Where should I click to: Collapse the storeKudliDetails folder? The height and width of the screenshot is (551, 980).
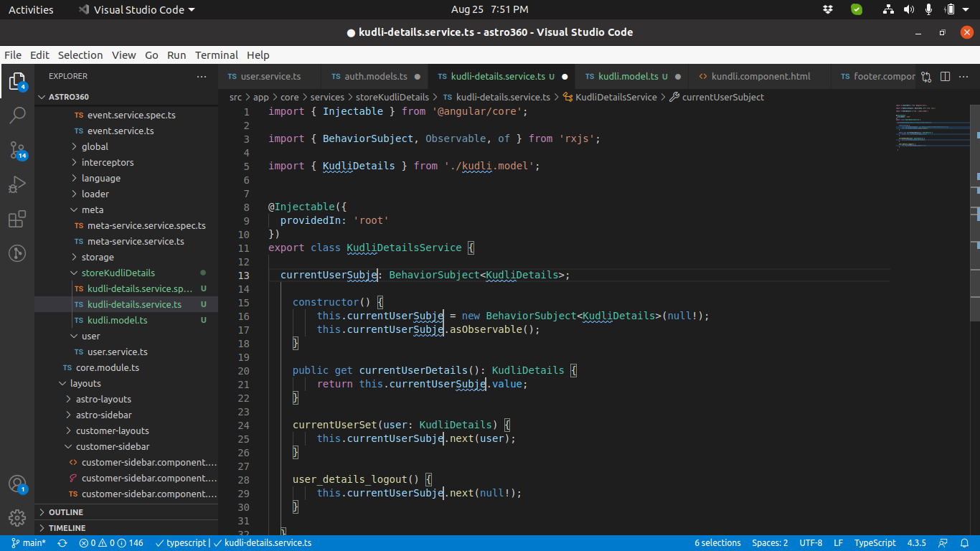point(118,273)
